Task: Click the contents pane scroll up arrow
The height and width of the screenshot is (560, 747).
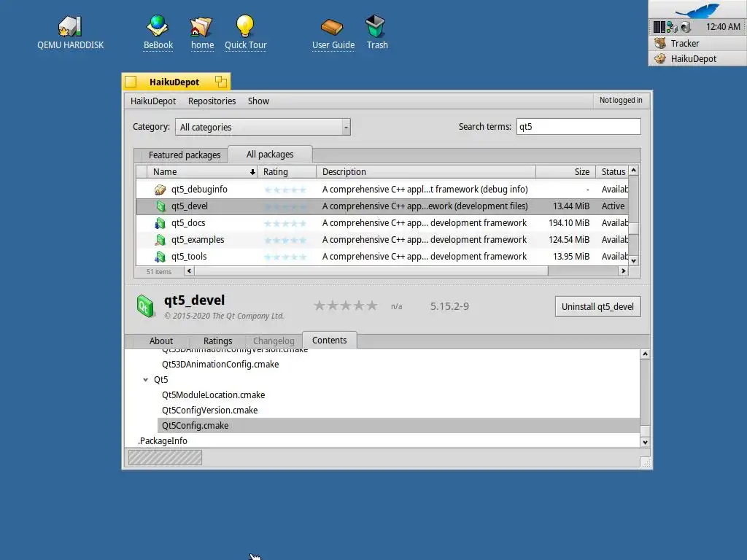Action: (x=645, y=354)
